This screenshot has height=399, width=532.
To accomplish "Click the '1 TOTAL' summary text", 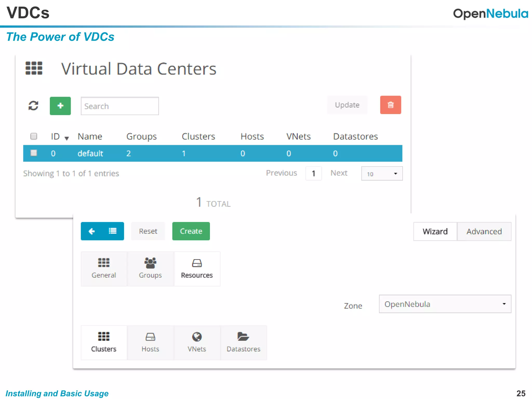I will [x=213, y=202].
